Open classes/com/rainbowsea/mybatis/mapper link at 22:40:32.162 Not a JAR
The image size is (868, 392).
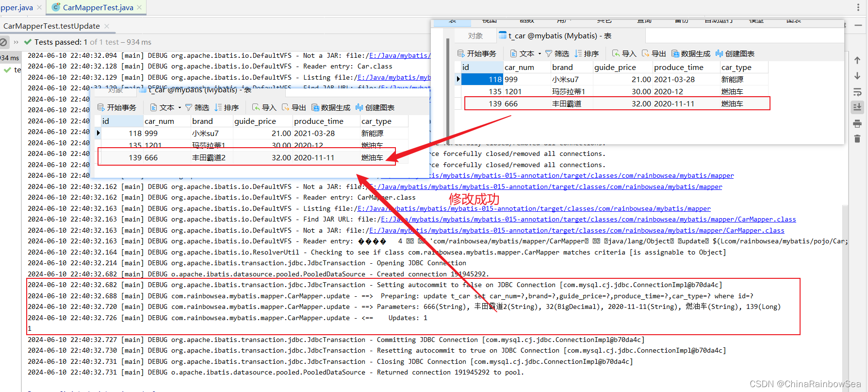546,187
